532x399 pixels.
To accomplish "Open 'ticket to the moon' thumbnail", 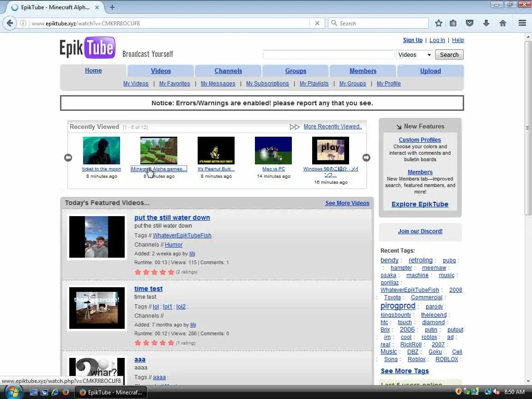I will click(x=102, y=150).
